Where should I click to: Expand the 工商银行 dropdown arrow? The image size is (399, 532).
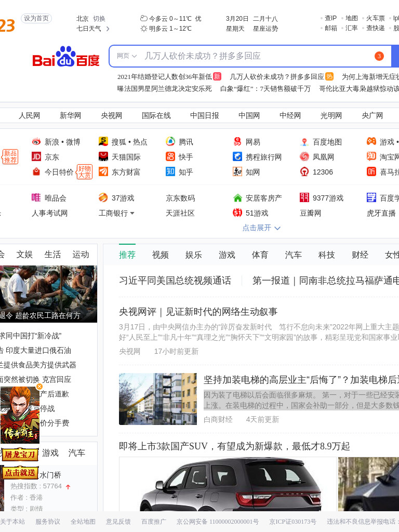point(132,214)
